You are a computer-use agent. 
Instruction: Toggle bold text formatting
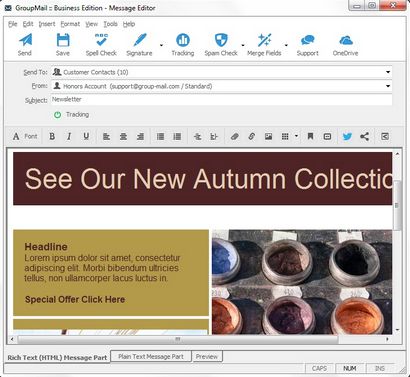(x=52, y=136)
